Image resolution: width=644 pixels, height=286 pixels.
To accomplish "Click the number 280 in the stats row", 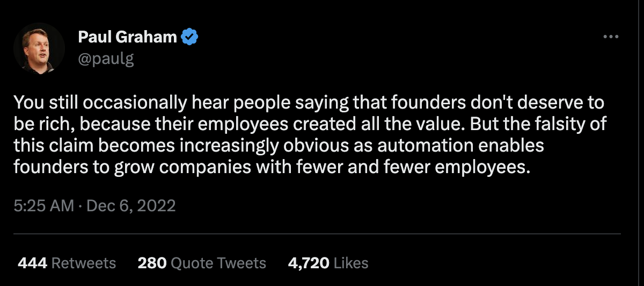I will point(151,263).
